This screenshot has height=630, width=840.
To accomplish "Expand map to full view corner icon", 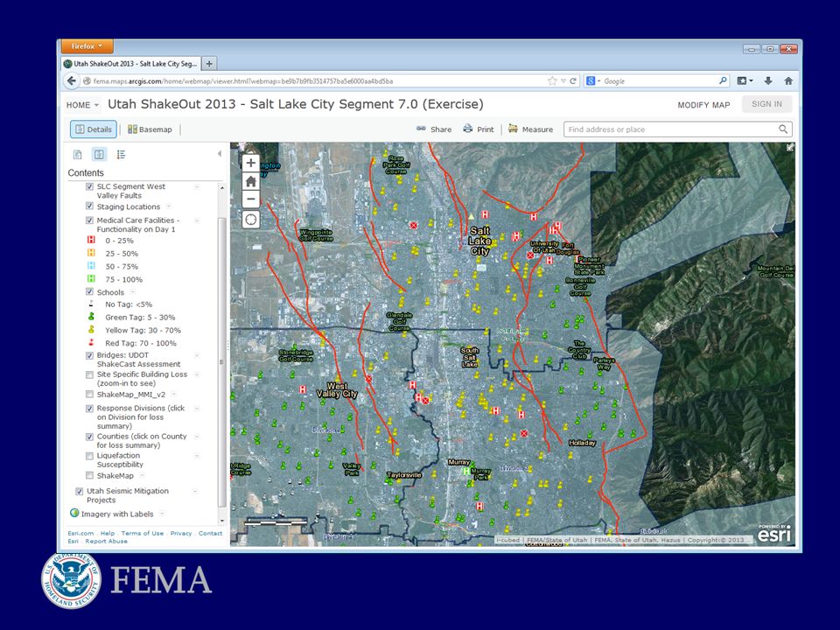I will coord(790,147).
